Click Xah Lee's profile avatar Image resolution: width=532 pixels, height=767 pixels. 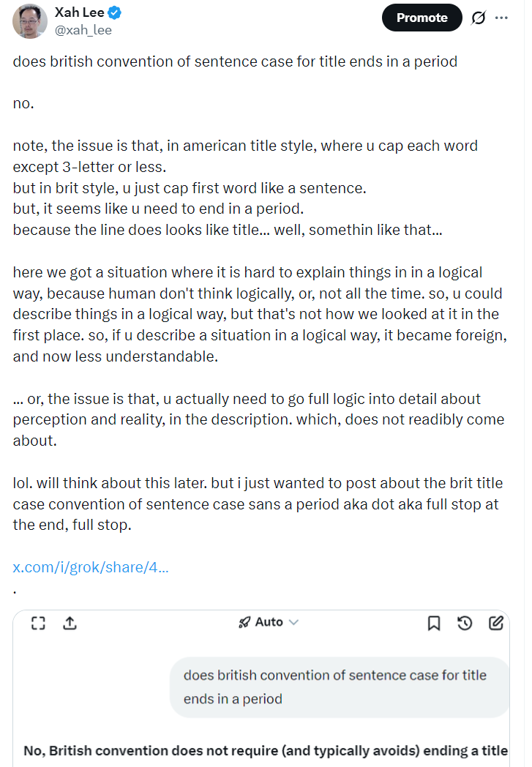tap(30, 20)
